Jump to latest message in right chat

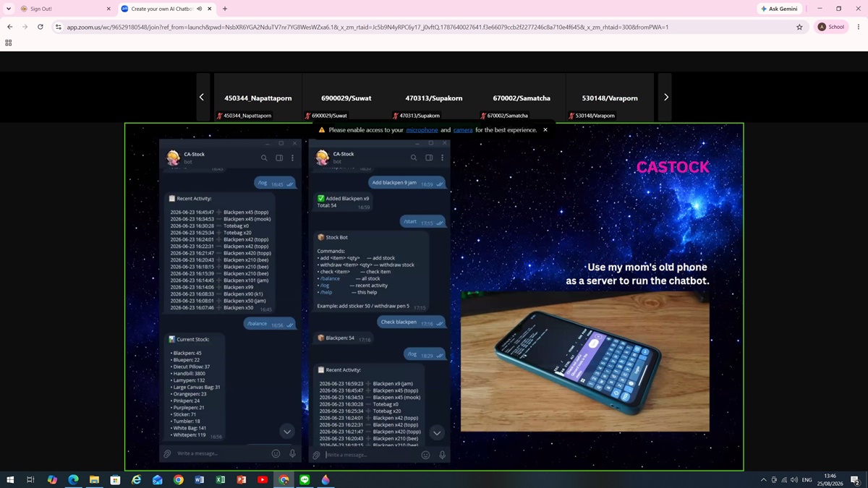click(x=437, y=433)
